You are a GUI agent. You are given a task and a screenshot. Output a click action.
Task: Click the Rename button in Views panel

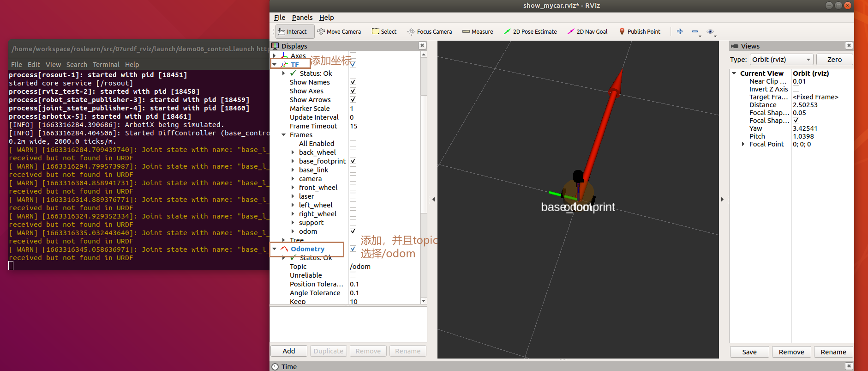point(833,352)
